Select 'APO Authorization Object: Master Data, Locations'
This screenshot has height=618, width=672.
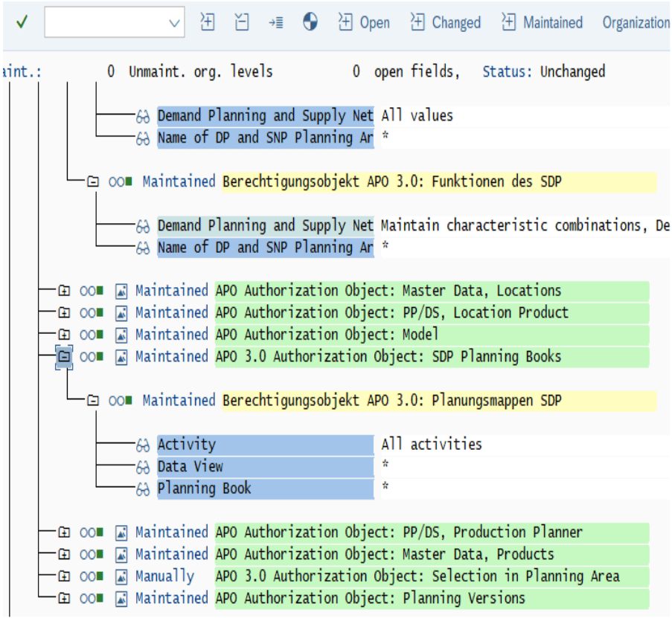tap(432, 292)
